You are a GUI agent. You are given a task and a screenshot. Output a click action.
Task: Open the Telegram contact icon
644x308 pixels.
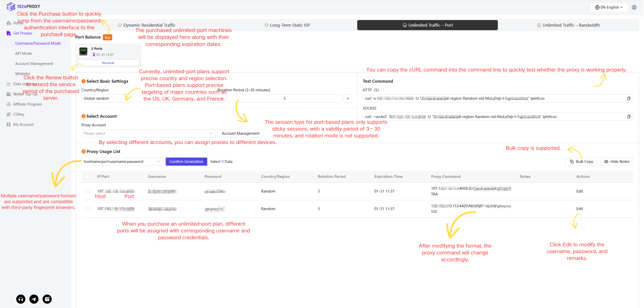pos(34,299)
